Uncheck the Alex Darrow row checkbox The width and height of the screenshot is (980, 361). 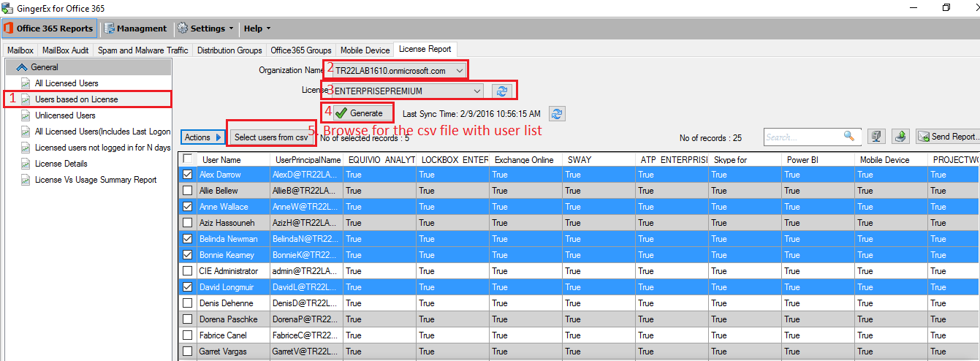click(x=188, y=175)
